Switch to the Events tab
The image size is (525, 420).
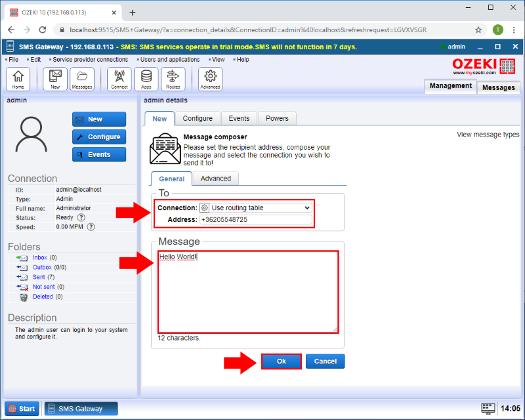[x=239, y=118]
